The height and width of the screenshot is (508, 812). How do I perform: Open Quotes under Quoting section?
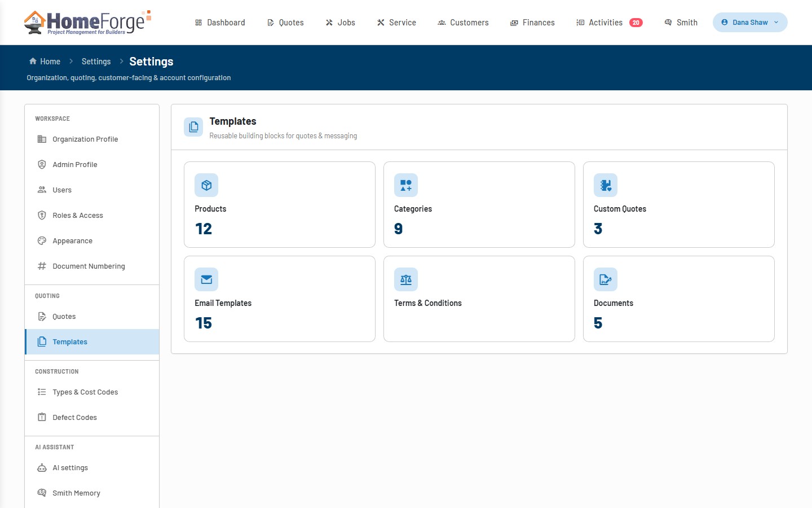click(92, 317)
